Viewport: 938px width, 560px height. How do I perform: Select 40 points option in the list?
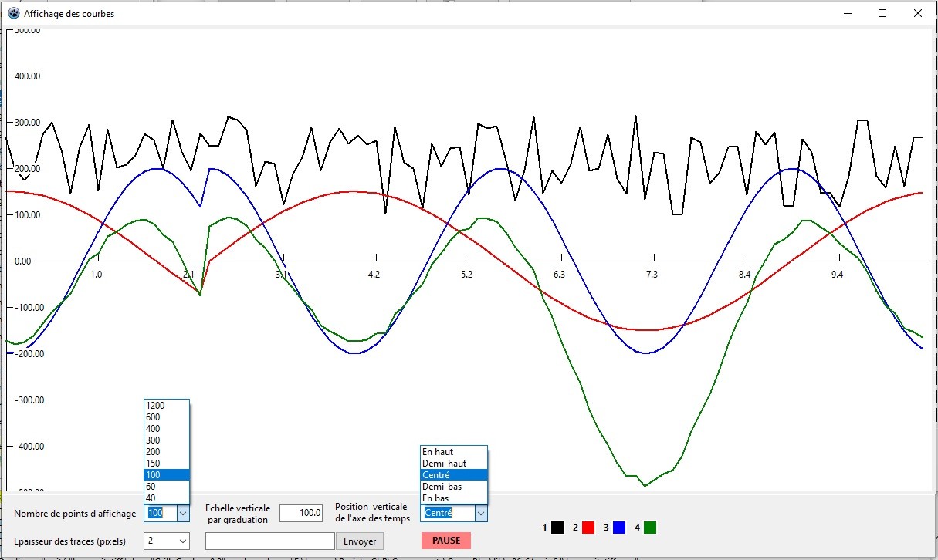point(166,498)
